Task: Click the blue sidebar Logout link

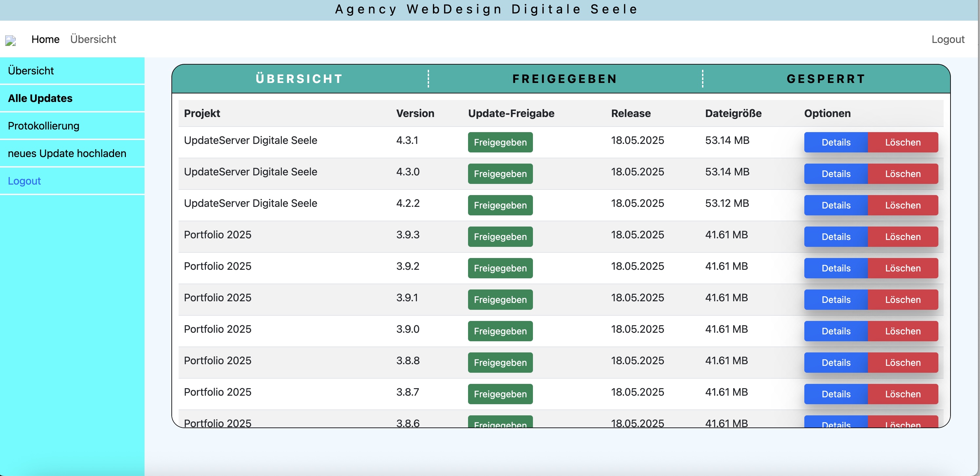Action: click(24, 181)
